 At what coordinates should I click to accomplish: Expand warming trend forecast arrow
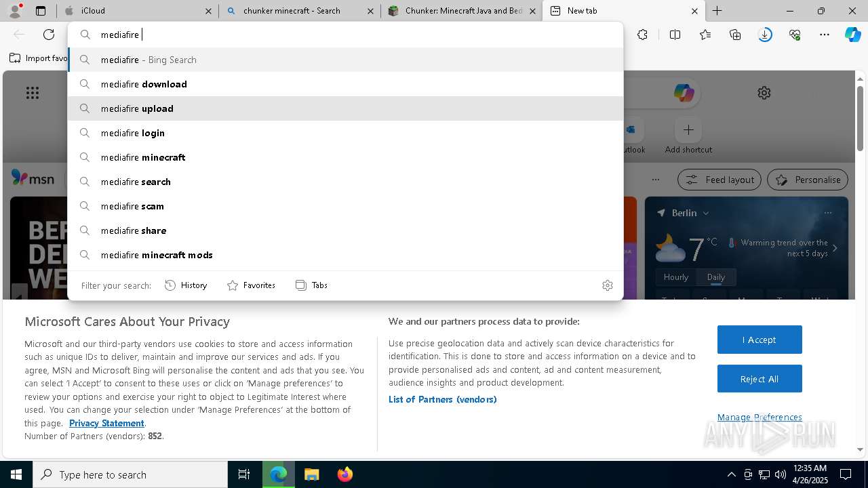pos(835,248)
